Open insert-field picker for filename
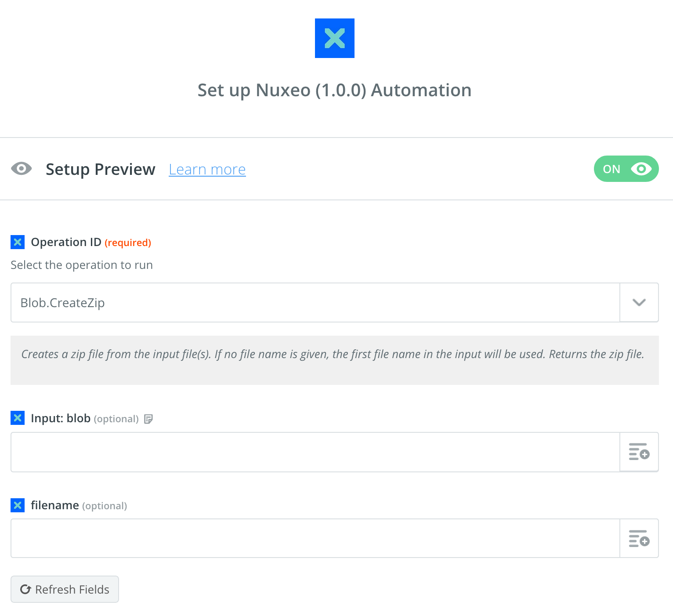 [x=639, y=538]
